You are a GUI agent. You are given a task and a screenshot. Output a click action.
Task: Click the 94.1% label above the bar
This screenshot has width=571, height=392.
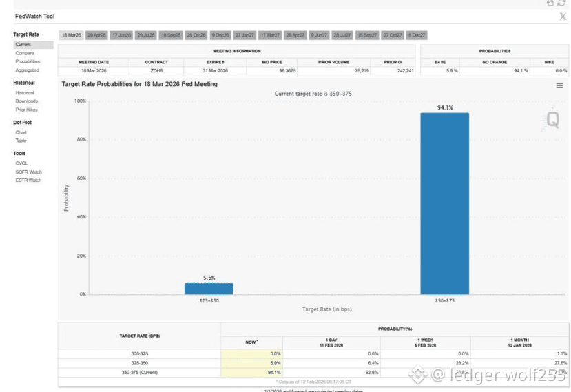coord(445,108)
